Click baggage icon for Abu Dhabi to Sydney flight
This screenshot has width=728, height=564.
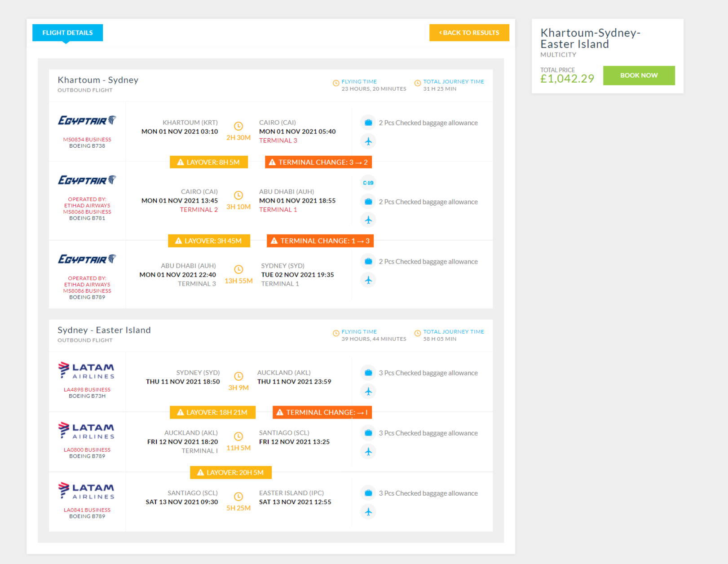pos(368,261)
